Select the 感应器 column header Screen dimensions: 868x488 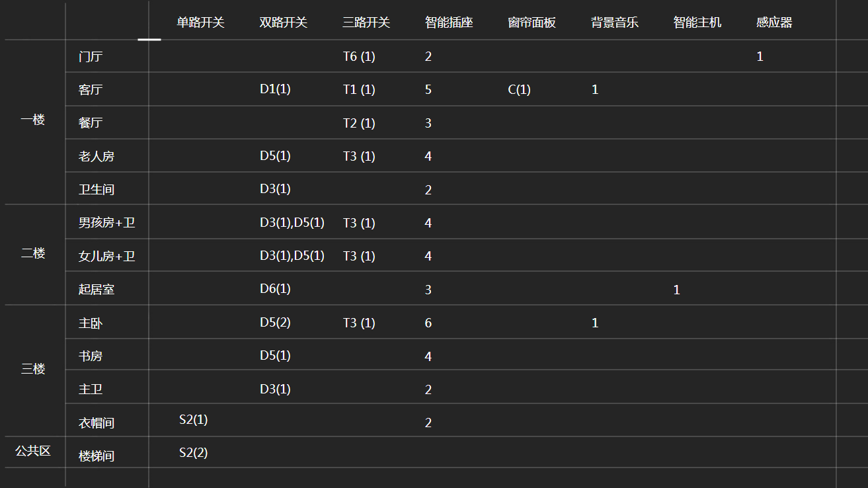point(774,22)
